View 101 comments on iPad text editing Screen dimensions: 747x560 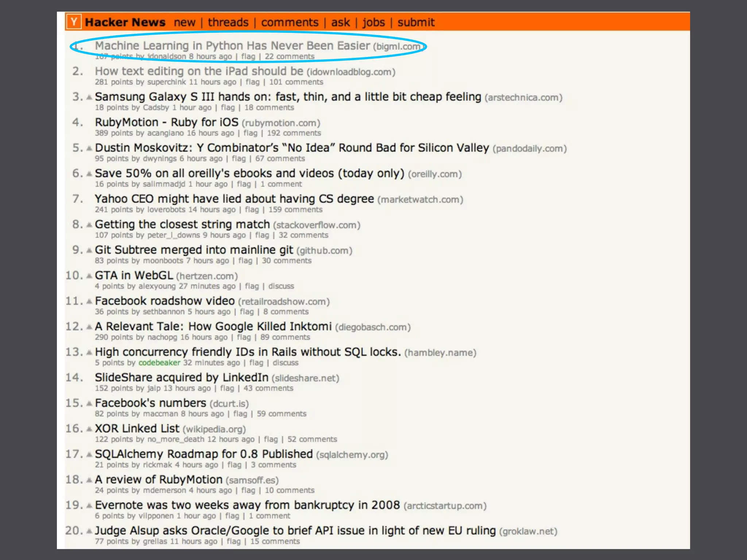(296, 82)
